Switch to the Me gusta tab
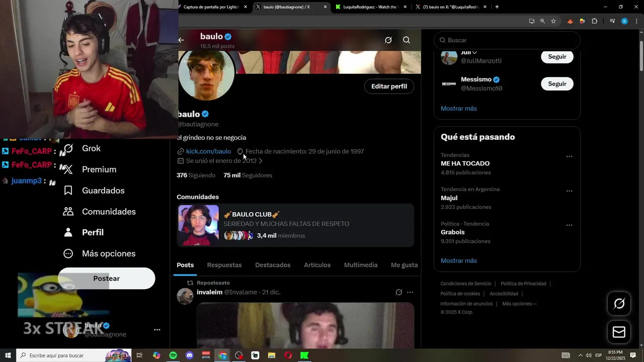644x362 pixels. (x=404, y=265)
